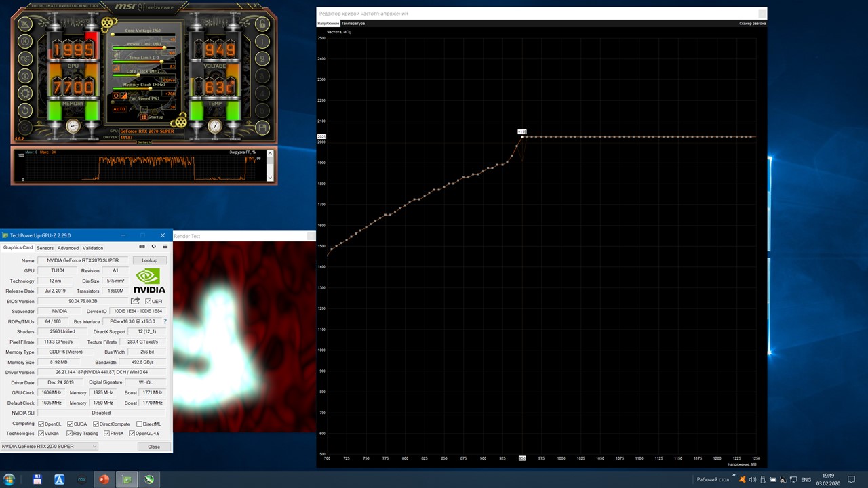Screen dimensions: 868x488
Task: Take a GPU-Z screenshot with camera icon
Action: coord(142,247)
